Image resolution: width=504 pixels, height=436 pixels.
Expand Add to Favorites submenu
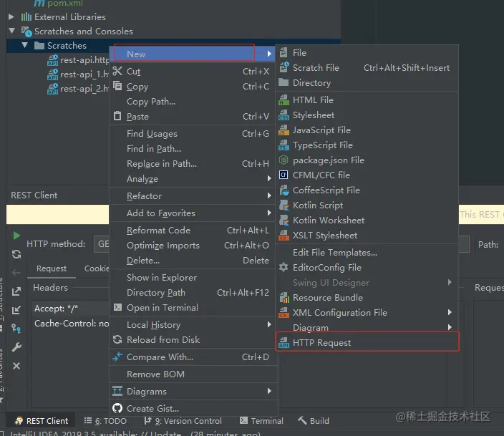(269, 213)
